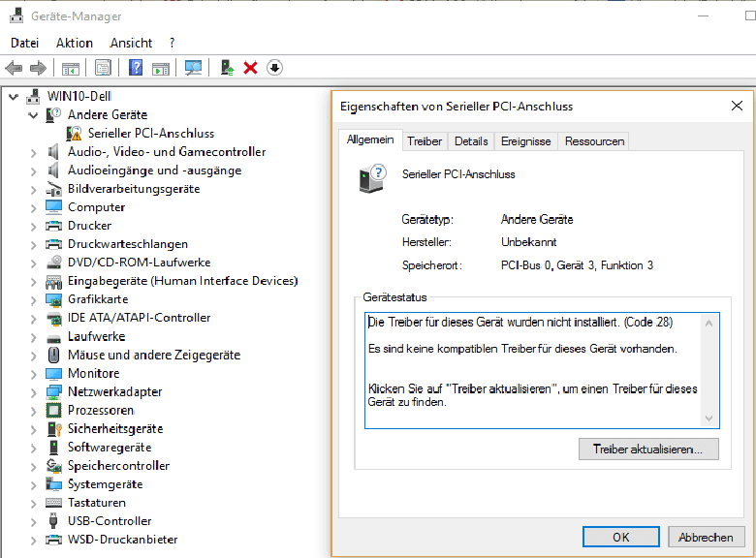Switch to the Ereignisse tab
This screenshot has height=558, width=756.
[525, 141]
